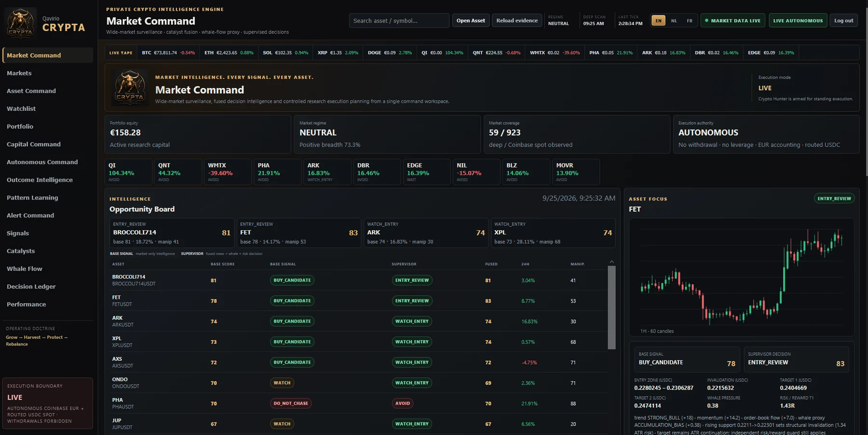Click BTC ticker in the live tape
868x435 pixels.
(x=168, y=53)
